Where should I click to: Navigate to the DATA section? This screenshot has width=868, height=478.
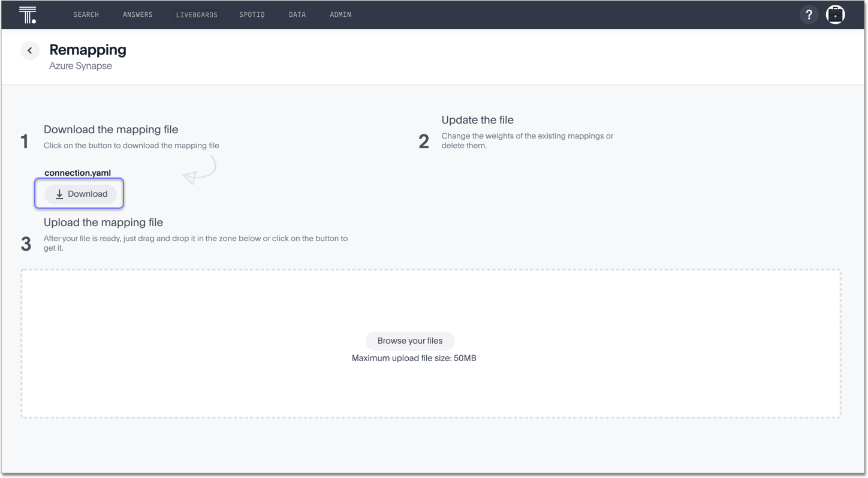pyautogui.click(x=297, y=14)
